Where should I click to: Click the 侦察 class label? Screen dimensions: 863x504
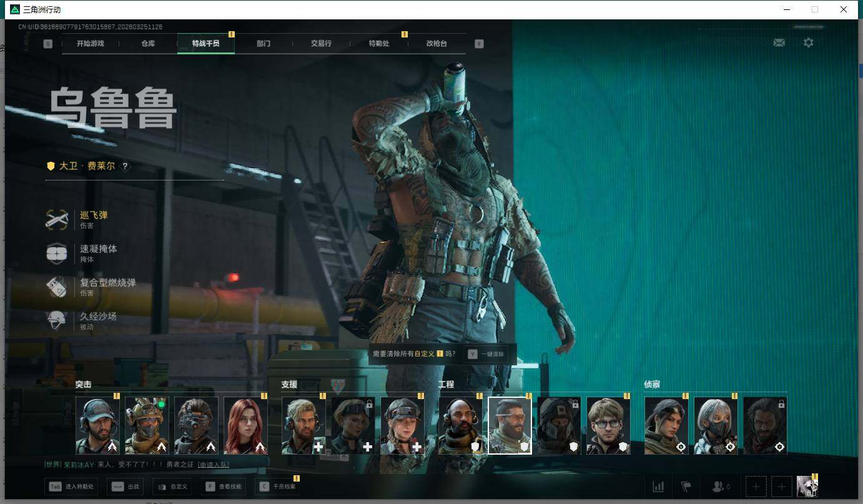652,385
